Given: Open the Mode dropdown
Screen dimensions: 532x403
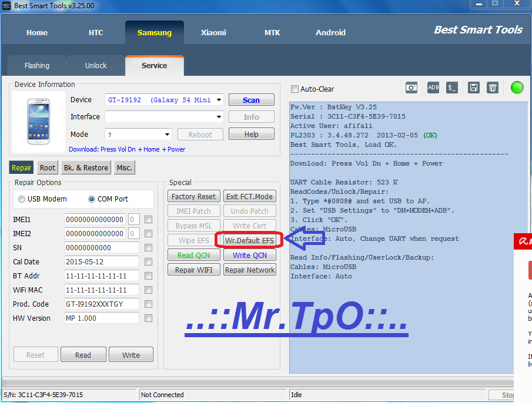Looking at the screenshot, I should [x=167, y=135].
